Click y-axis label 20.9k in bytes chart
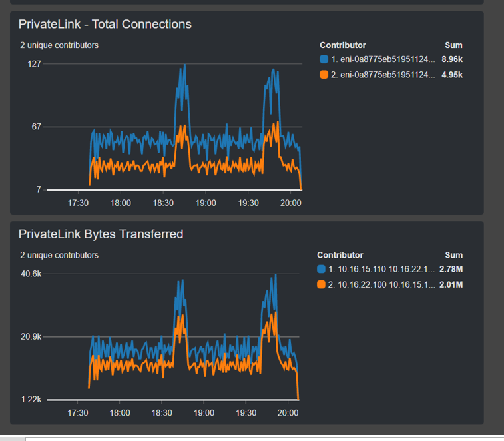This screenshot has width=504, height=441. 31,337
